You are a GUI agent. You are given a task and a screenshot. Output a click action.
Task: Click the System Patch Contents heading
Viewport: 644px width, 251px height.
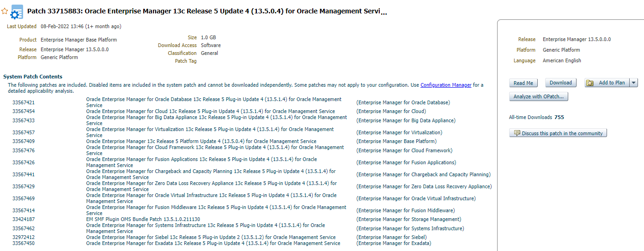click(x=33, y=77)
